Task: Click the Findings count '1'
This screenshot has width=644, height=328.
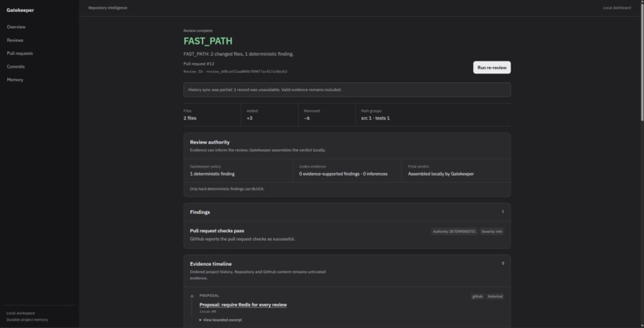Action: [503, 211]
